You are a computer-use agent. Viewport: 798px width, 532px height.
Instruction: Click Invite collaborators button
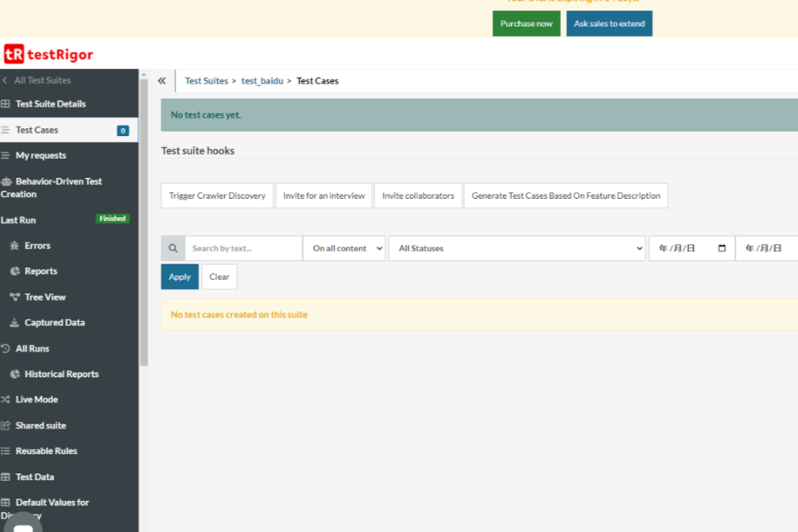tap(418, 195)
